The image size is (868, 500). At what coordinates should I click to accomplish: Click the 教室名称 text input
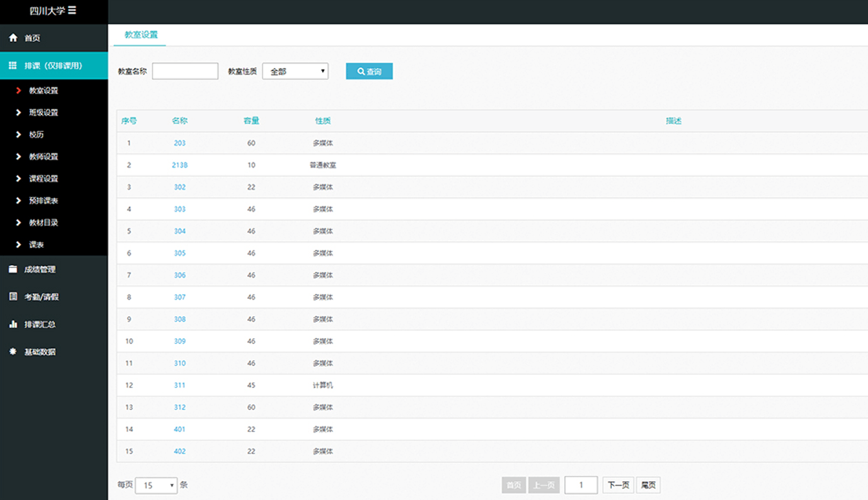185,71
